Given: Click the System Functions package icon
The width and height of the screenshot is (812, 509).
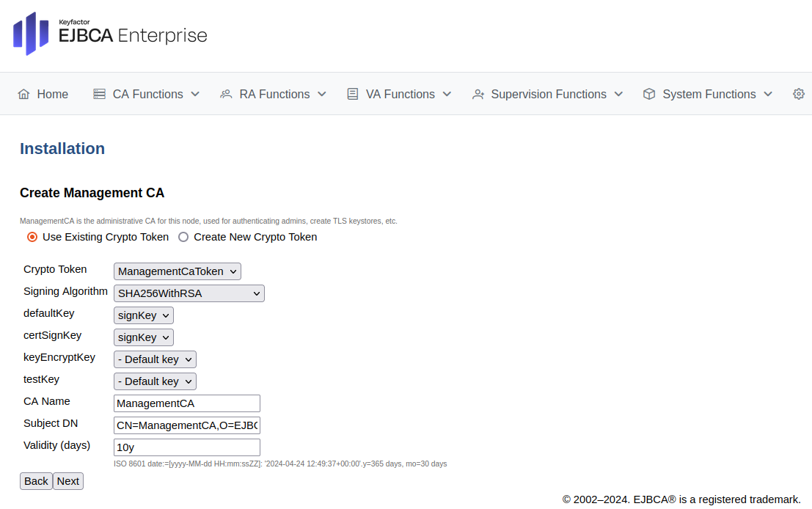Looking at the screenshot, I should point(648,94).
